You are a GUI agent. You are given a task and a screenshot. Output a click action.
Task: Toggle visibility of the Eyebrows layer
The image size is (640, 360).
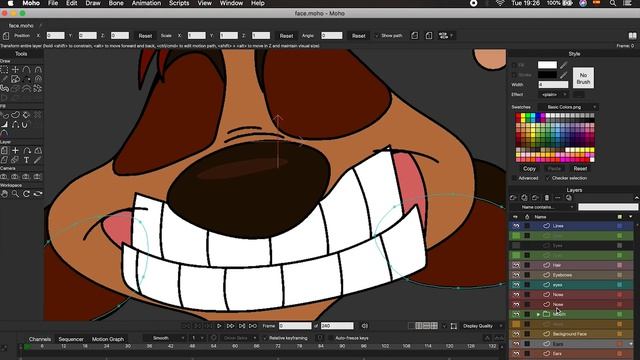point(516,275)
